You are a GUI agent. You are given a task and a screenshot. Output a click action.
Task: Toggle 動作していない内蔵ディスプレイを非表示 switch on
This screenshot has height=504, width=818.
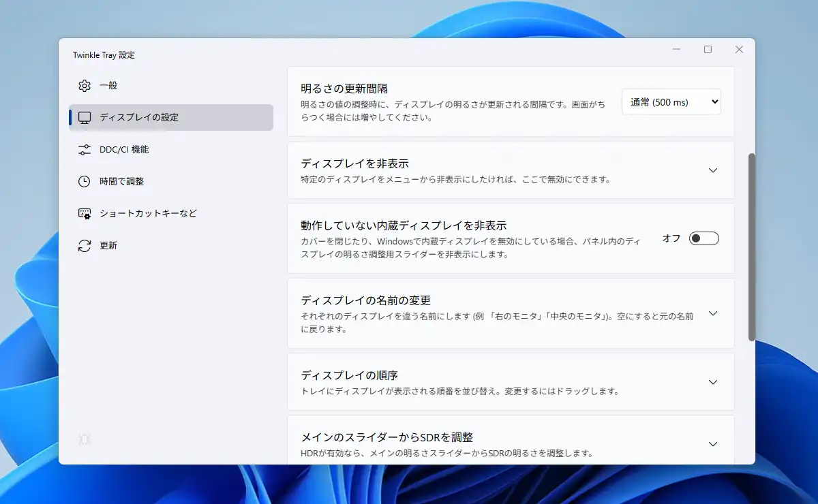pyautogui.click(x=703, y=238)
